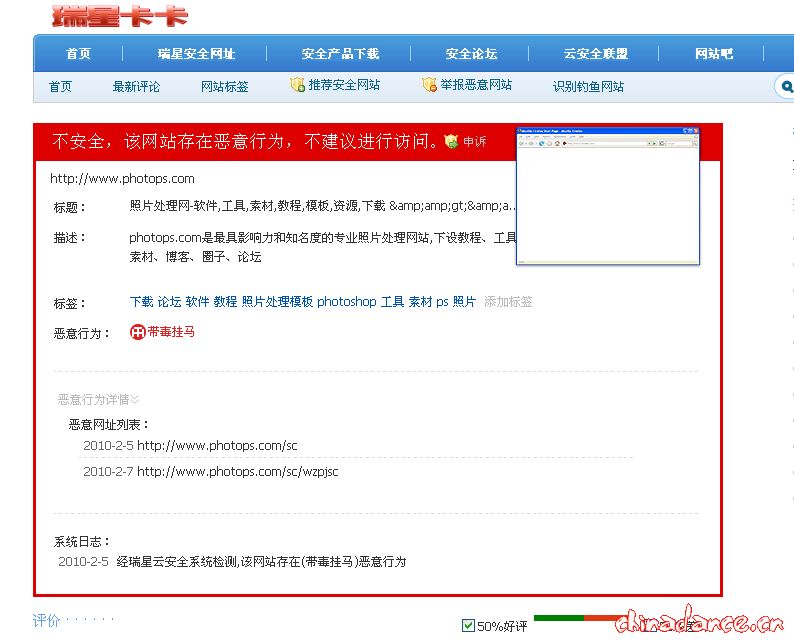794x644 pixels.
Task: Open 云安全联盟 navigation tab
Action: (x=596, y=54)
